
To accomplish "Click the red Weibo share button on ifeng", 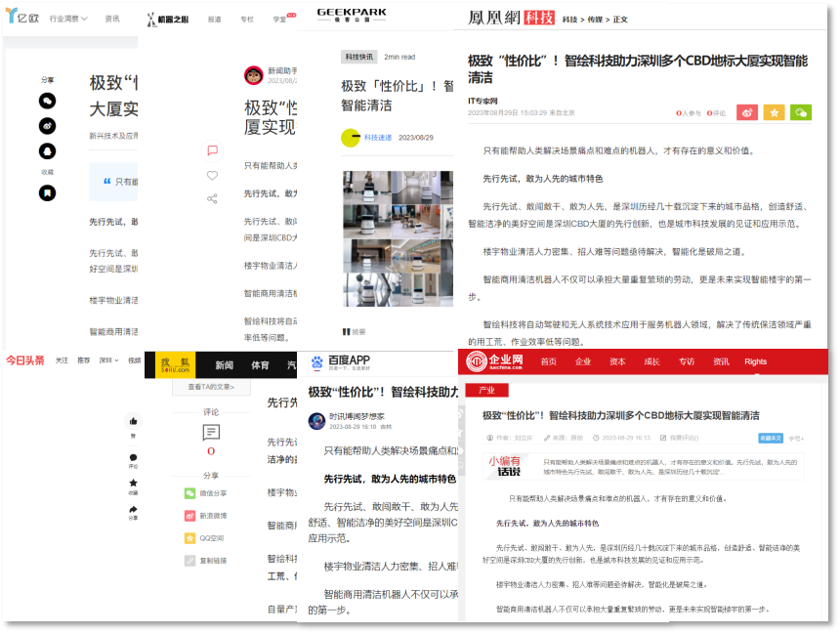I will tap(747, 113).
